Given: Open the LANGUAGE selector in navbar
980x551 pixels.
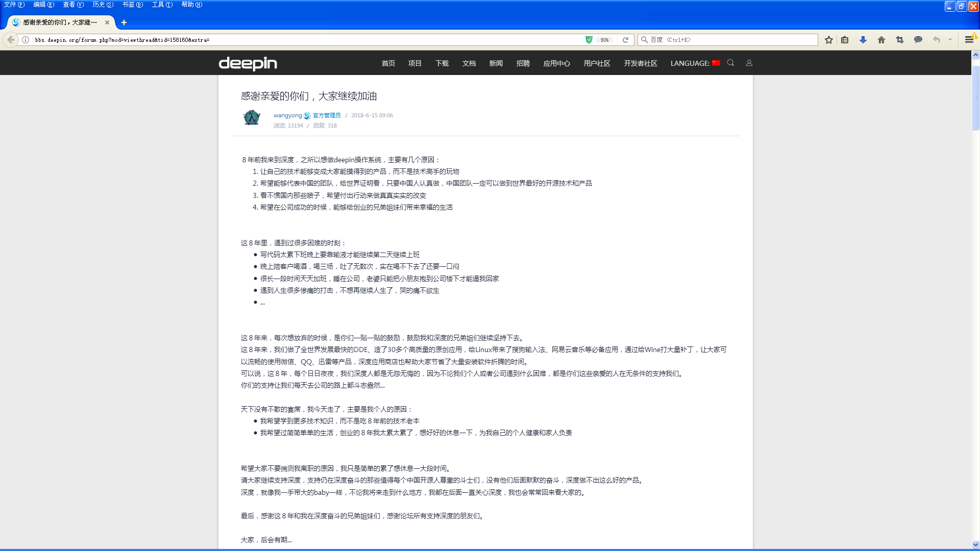Looking at the screenshot, I should point(695,63).
